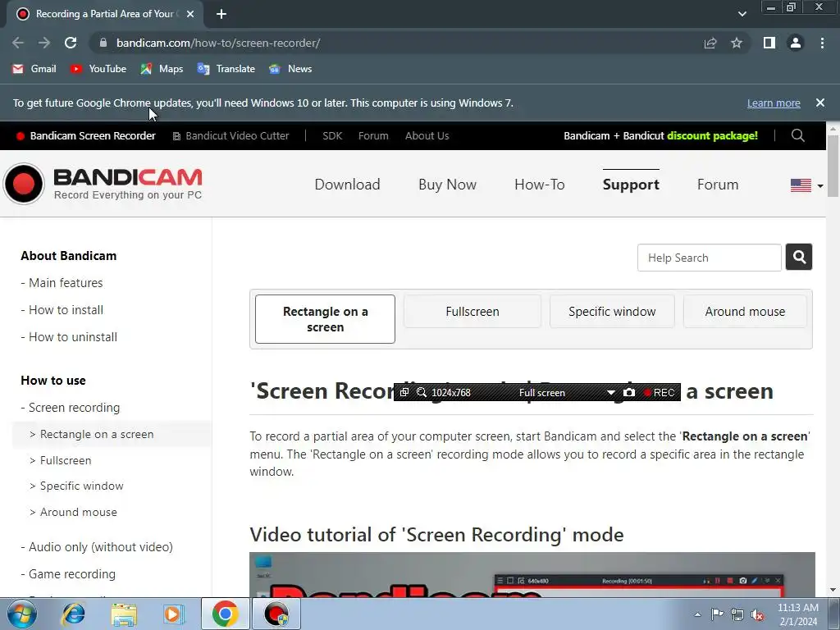Open Windows Explorer folder from taskbar
Viewport: 840px width, 630px height.
(x=125, y=614)
